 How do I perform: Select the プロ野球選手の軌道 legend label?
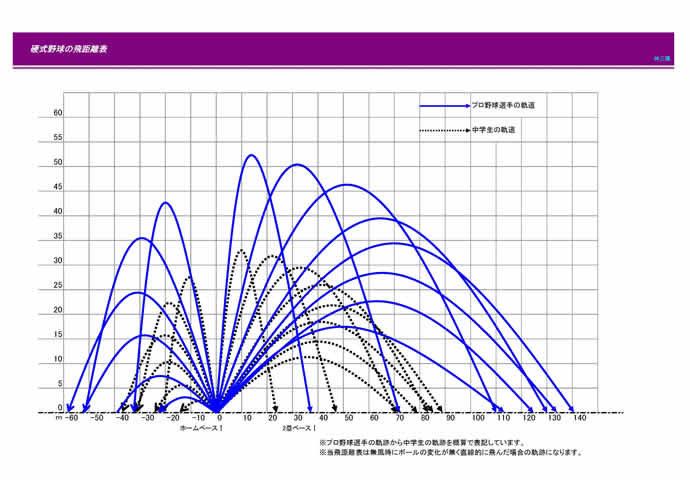click(503, 105)
